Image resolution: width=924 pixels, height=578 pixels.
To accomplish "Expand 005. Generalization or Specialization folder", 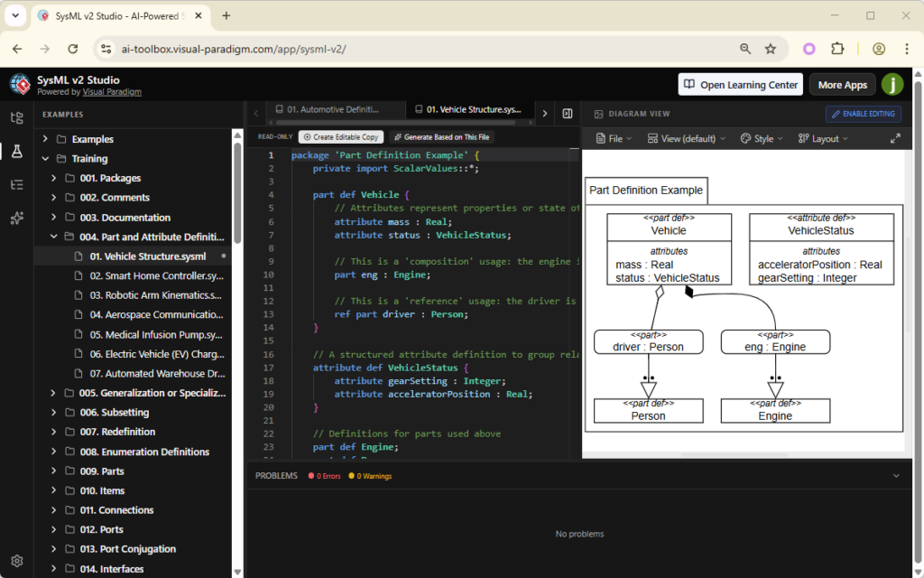I will click(53, 393).
